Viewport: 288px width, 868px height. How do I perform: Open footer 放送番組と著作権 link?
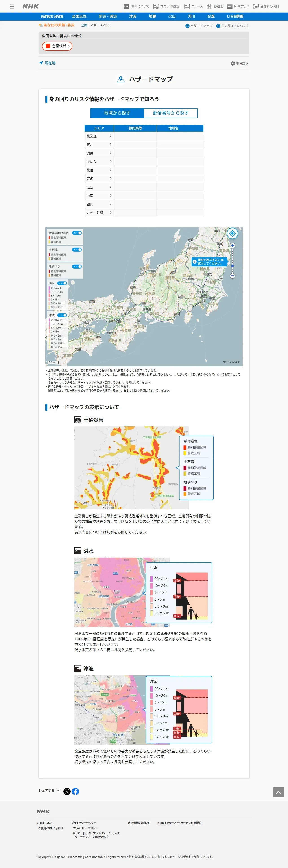[138, 823]
